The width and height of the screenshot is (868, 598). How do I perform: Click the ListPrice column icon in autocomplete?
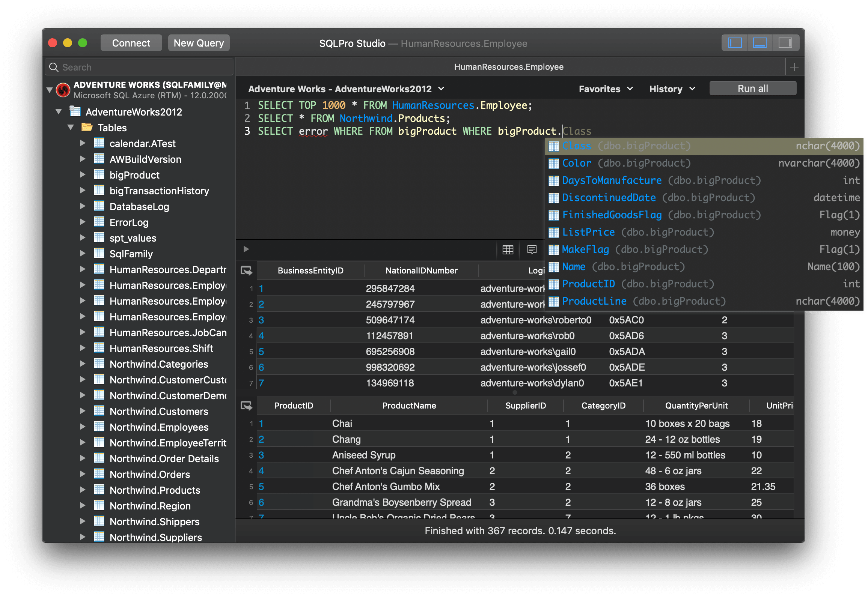[553, 232]
